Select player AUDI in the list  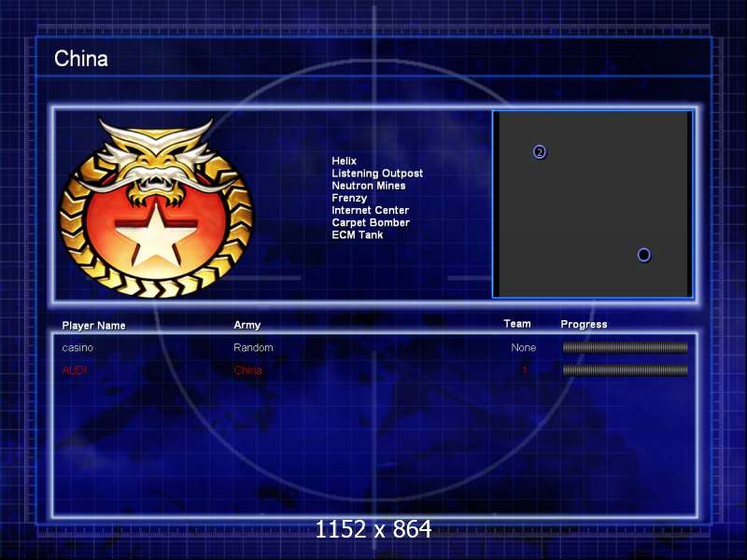click(x=75, y=370)
